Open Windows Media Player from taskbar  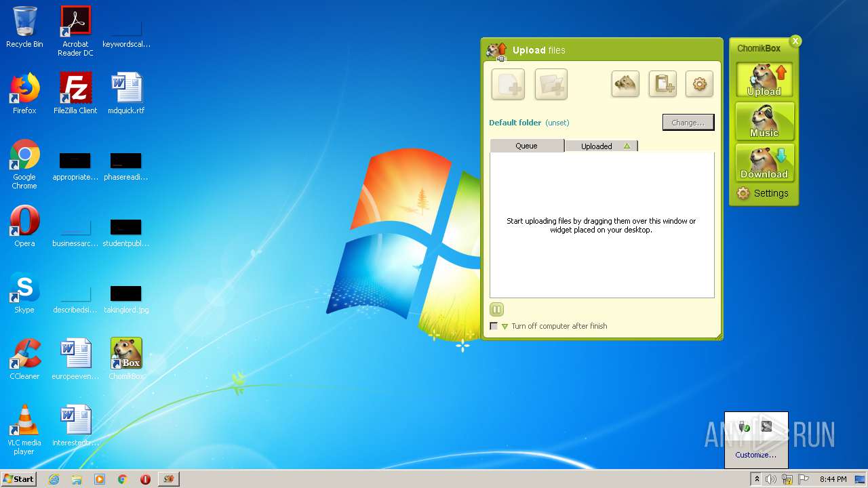[100, 479]
